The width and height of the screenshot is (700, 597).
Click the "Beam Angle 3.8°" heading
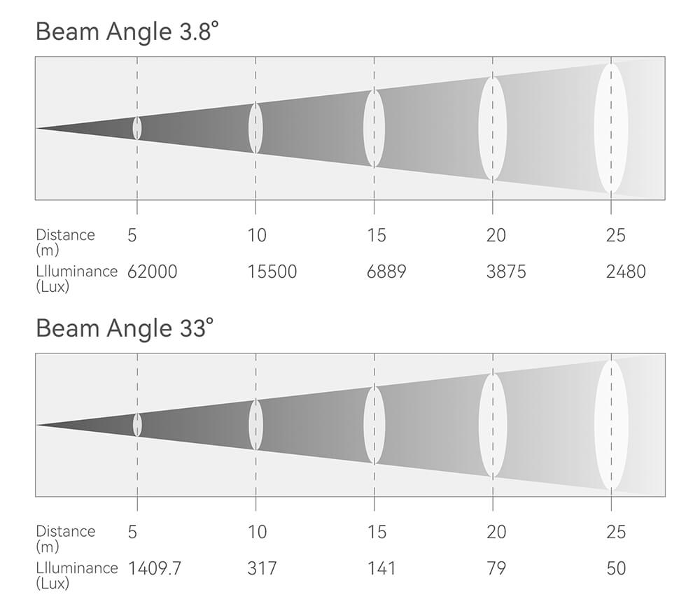(123, 32)
